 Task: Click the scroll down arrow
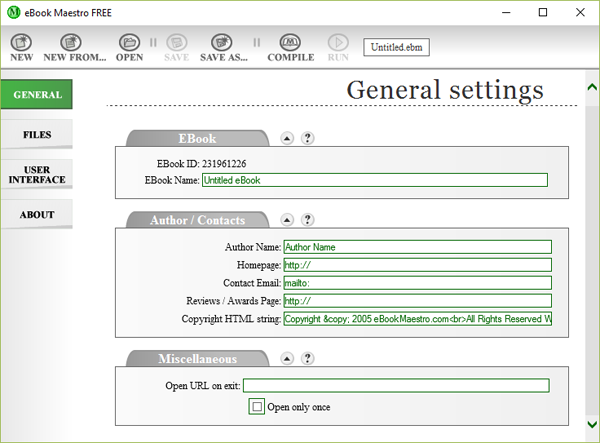592,424
